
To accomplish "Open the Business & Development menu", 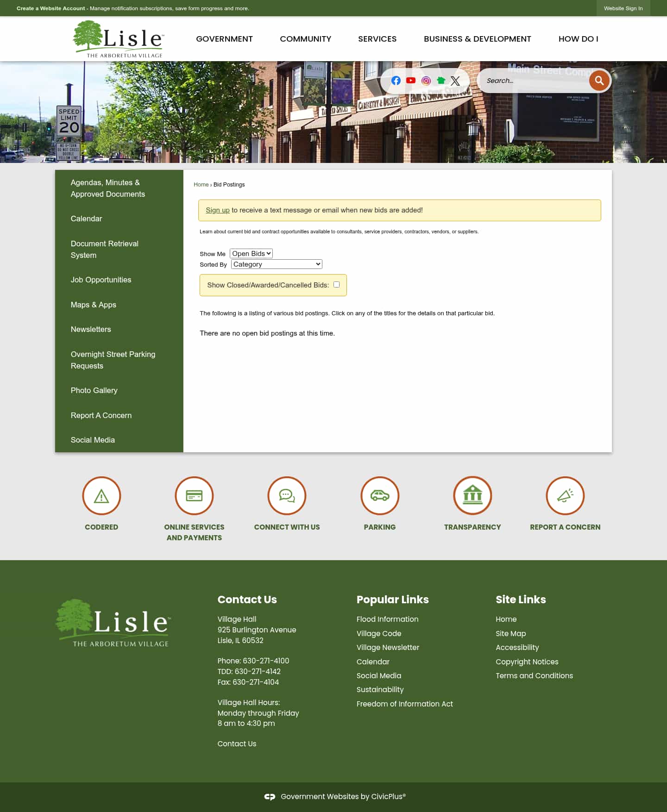I will [478, 39].
